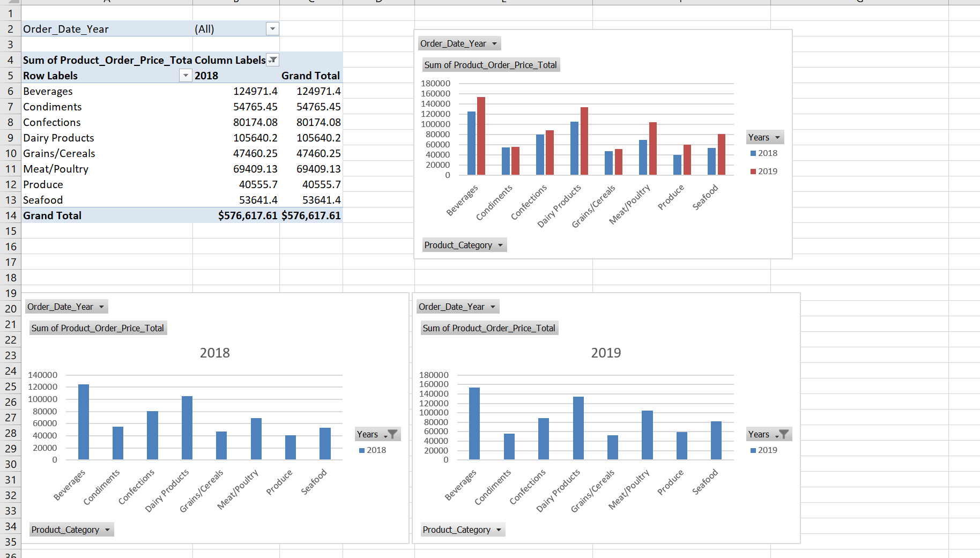Select the 2018 chart title
Viewport: 980px width, 558px height.
(215, 353)
